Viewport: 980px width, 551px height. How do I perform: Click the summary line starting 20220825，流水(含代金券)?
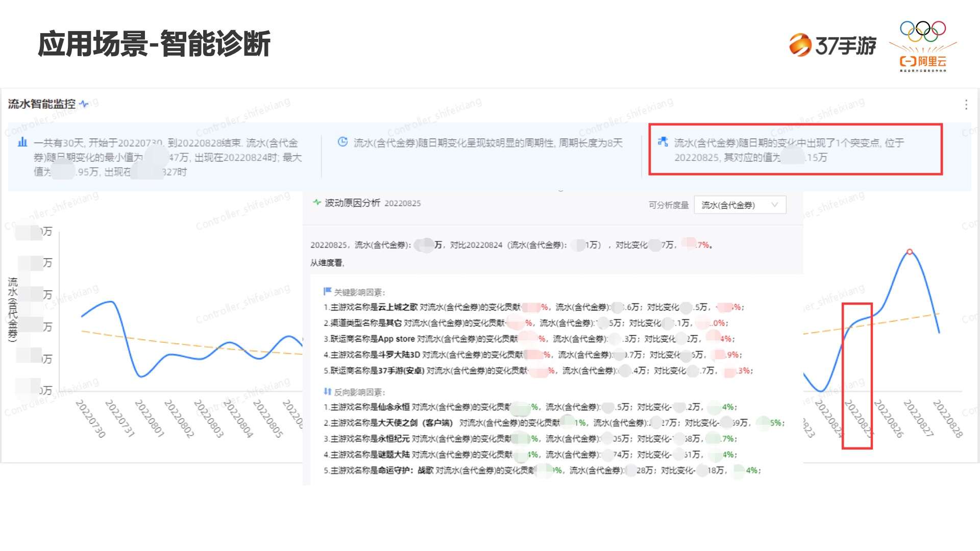tap(511, 245)
